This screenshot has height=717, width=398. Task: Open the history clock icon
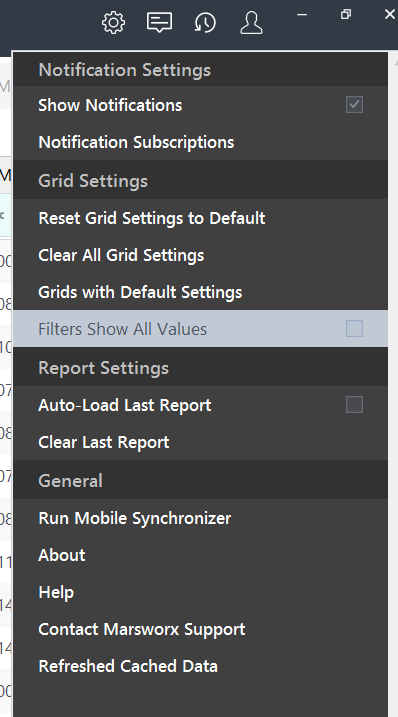[205, 22]
